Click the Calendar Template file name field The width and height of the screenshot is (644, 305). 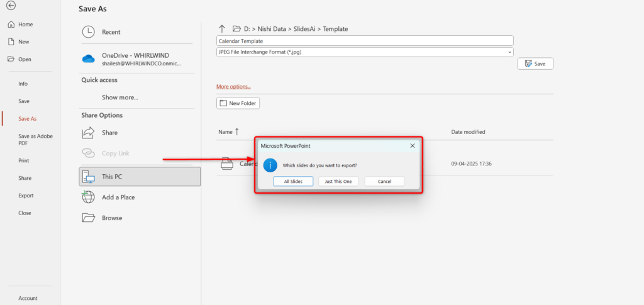365,41
